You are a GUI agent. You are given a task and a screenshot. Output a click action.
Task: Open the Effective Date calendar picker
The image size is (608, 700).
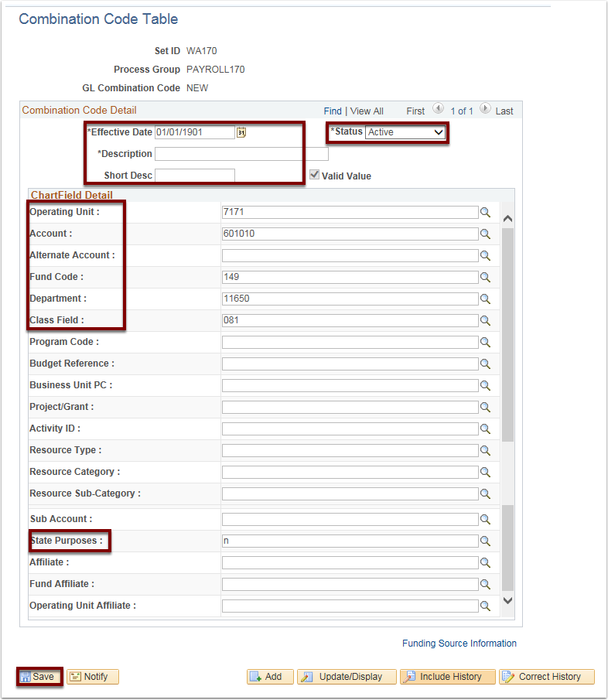click(241, 132)
